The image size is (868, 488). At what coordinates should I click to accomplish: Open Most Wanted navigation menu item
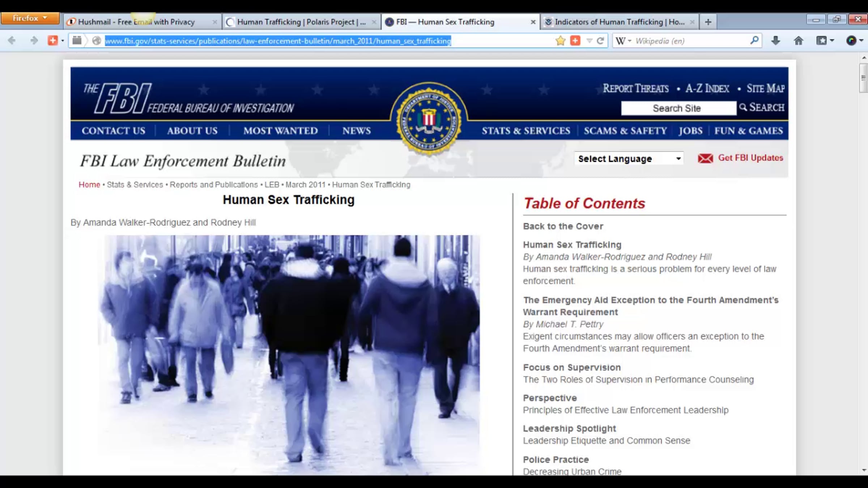pos(280,131)
